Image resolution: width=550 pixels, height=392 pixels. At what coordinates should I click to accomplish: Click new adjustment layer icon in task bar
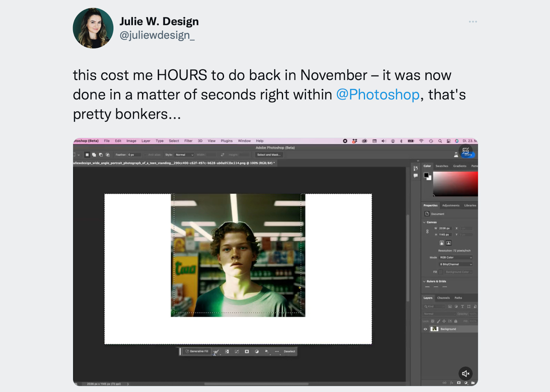pos(257,351)
